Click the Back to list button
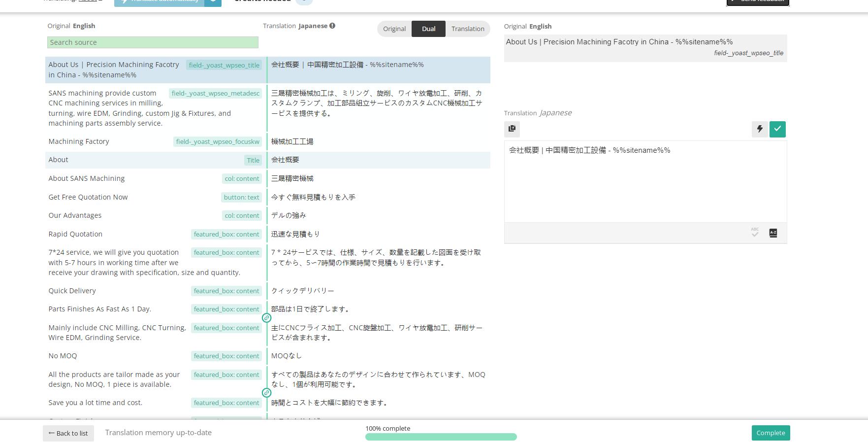This screenshot has height=444, width=868. click(68, 433)
